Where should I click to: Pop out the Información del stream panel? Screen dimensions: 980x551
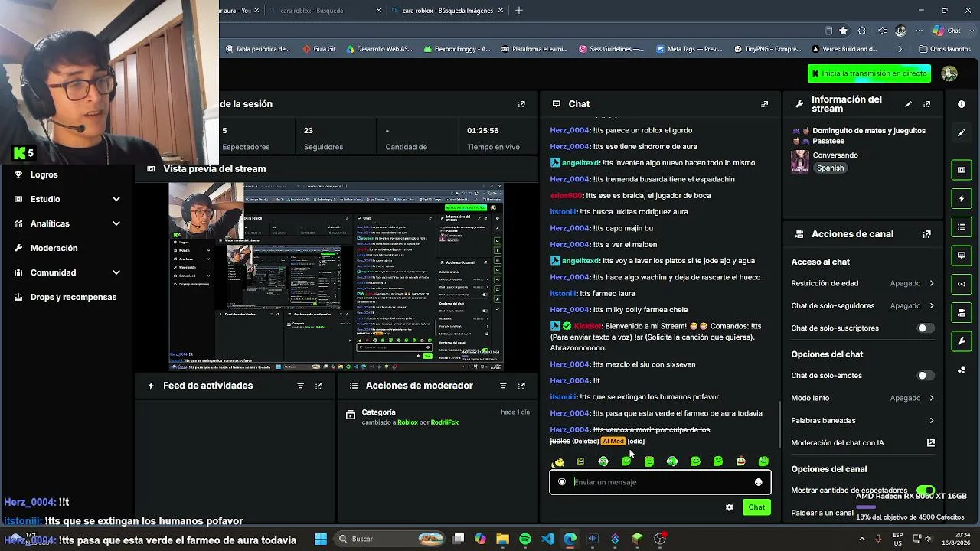[927, 104]
